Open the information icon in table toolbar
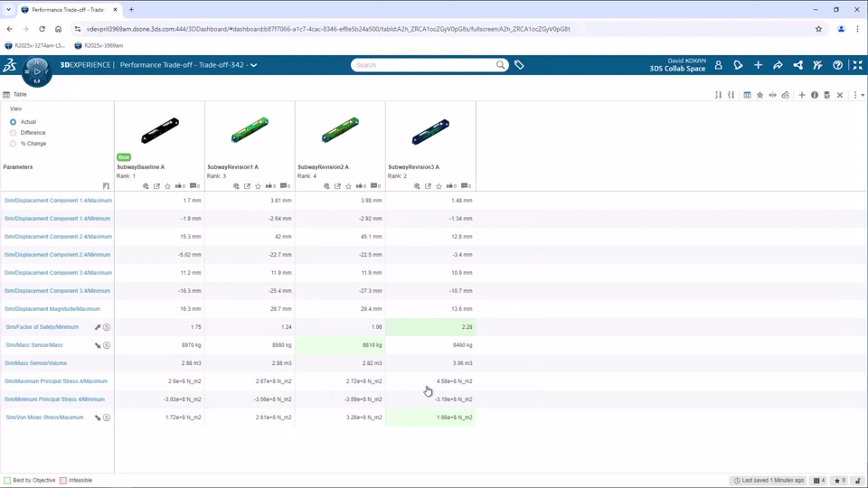868x488 pixels. [815, 95]
